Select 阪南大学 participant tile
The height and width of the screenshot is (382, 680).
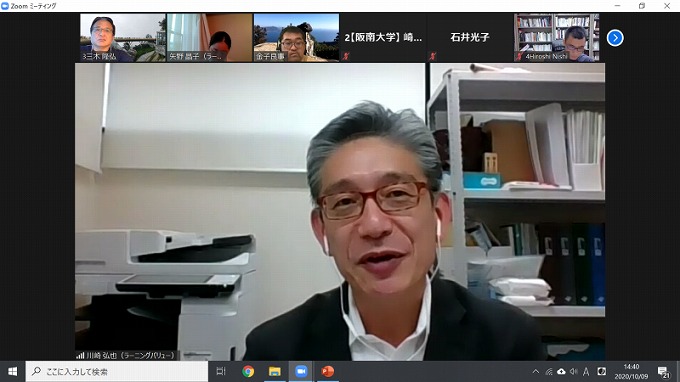click(383, 37)
